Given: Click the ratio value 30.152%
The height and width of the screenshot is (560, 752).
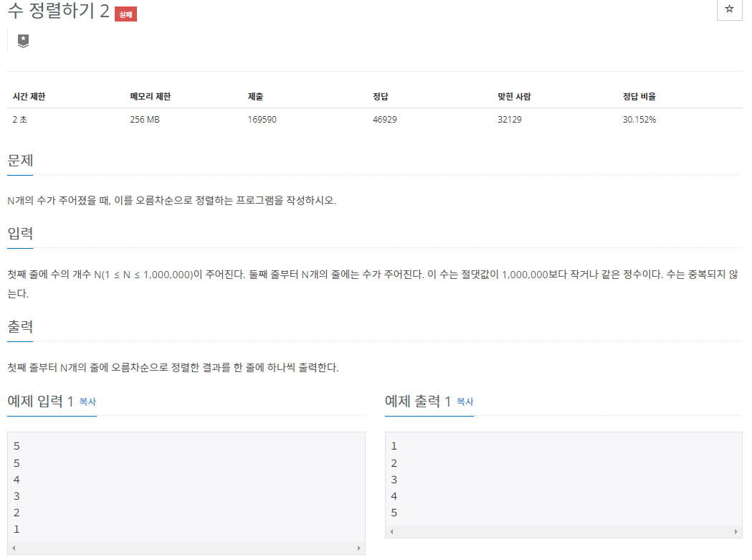Looking at the screenshot, I should tap(639, 120).
